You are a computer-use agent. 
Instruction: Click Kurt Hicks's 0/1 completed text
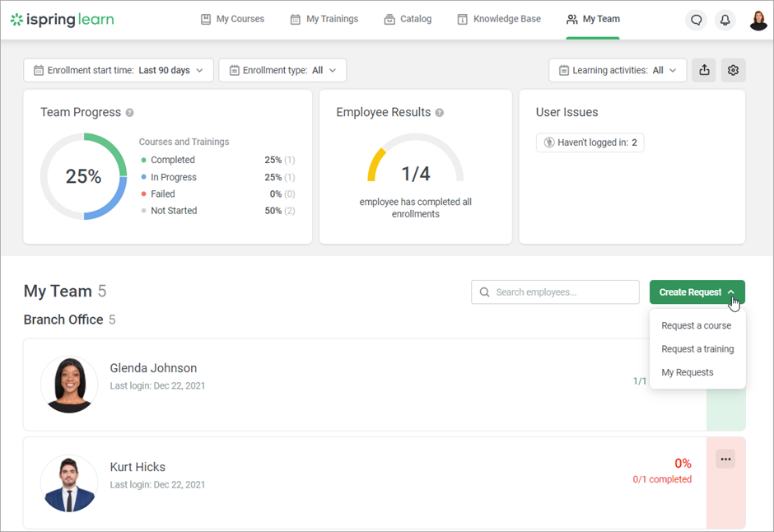coord(663,479)
